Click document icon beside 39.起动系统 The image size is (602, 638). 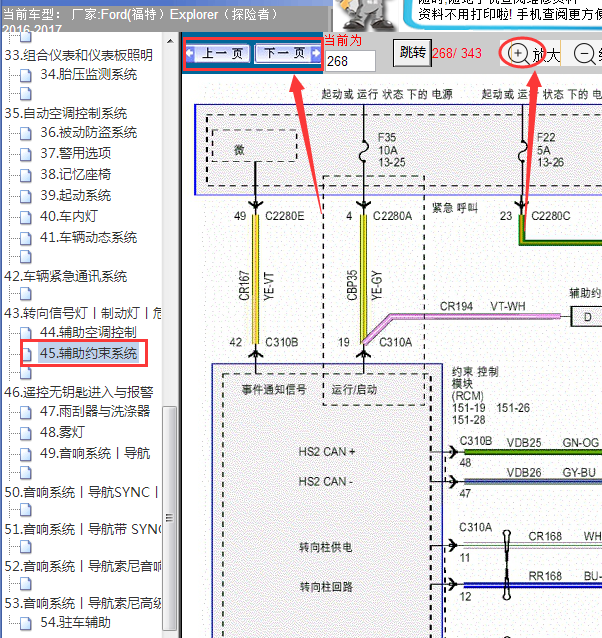(26, 196)
